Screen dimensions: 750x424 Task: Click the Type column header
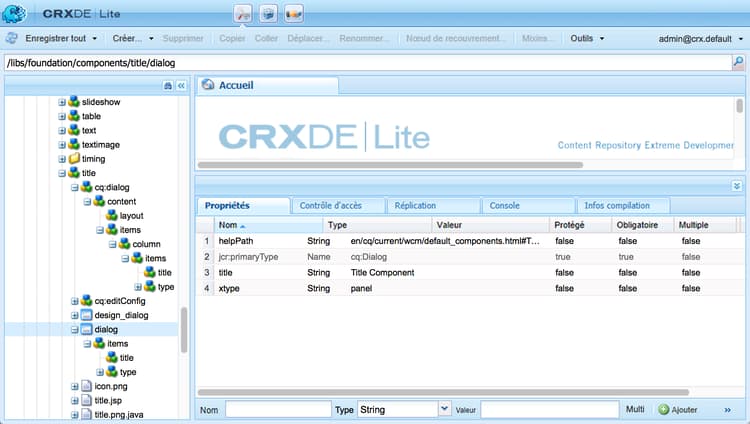(x=377, y=225)
